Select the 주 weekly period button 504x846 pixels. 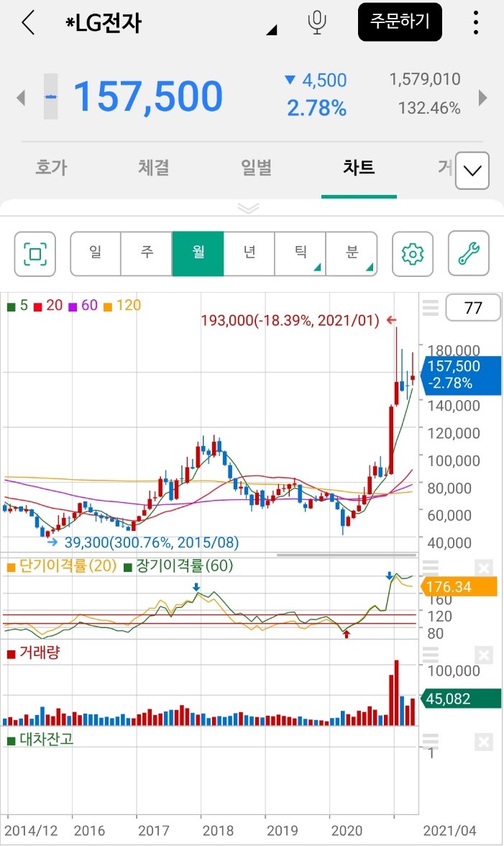(147, 253)
